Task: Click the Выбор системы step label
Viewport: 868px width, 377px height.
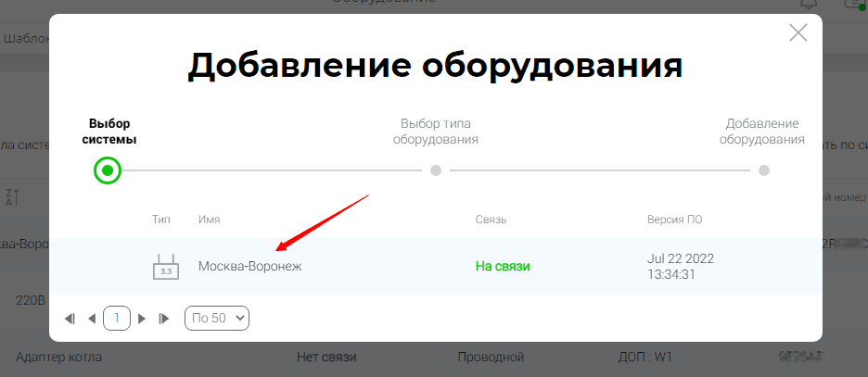Action: click(x=109, y=132)
